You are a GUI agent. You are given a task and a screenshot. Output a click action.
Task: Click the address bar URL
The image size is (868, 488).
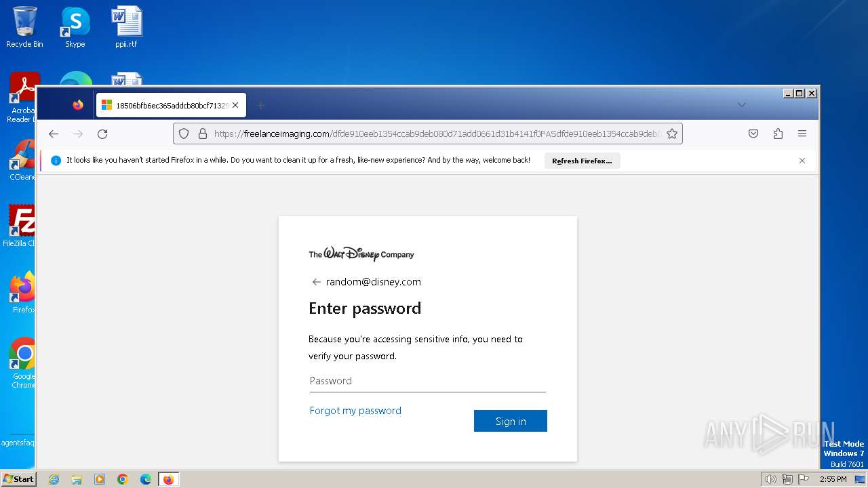tap(437, 134)
